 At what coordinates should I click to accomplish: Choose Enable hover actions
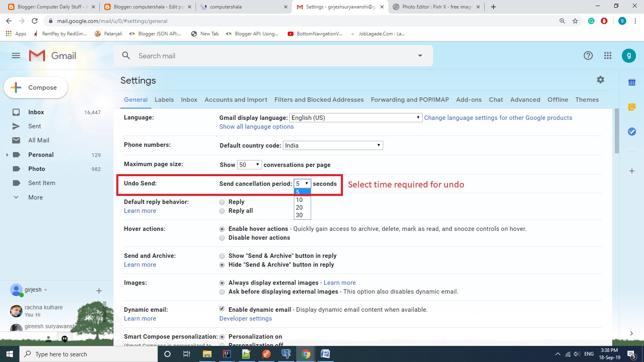(222, 229)
